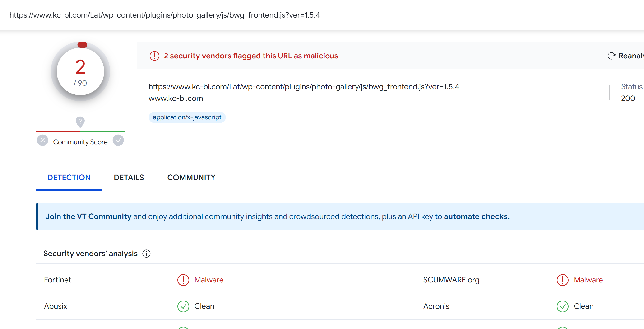Click the Abusix vendor name

[x=56, y=306]
